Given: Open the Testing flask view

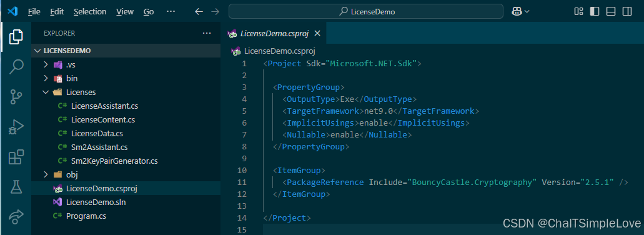Looking at the screenshot, I should 16,186.
